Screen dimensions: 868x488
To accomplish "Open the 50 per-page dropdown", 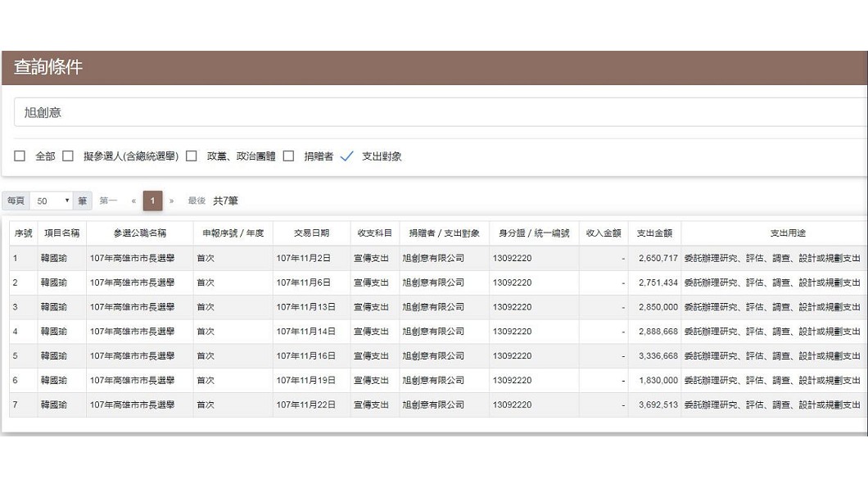I will point(52,201).
